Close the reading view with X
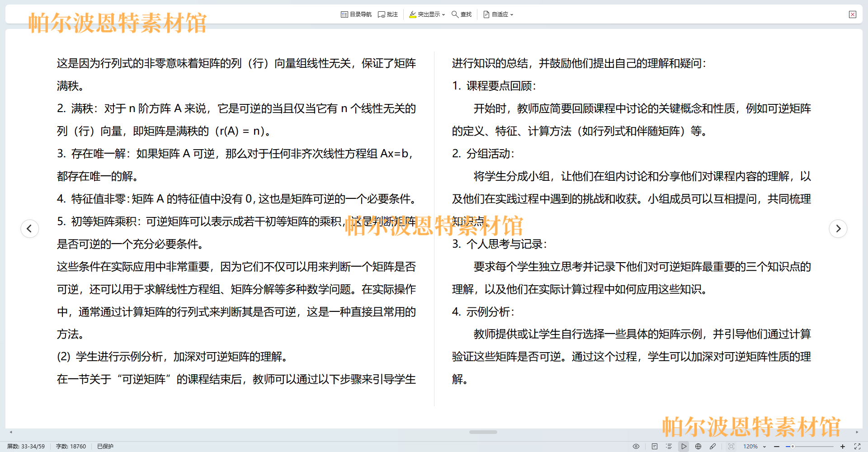868x452 pixels. click(853, 14)
